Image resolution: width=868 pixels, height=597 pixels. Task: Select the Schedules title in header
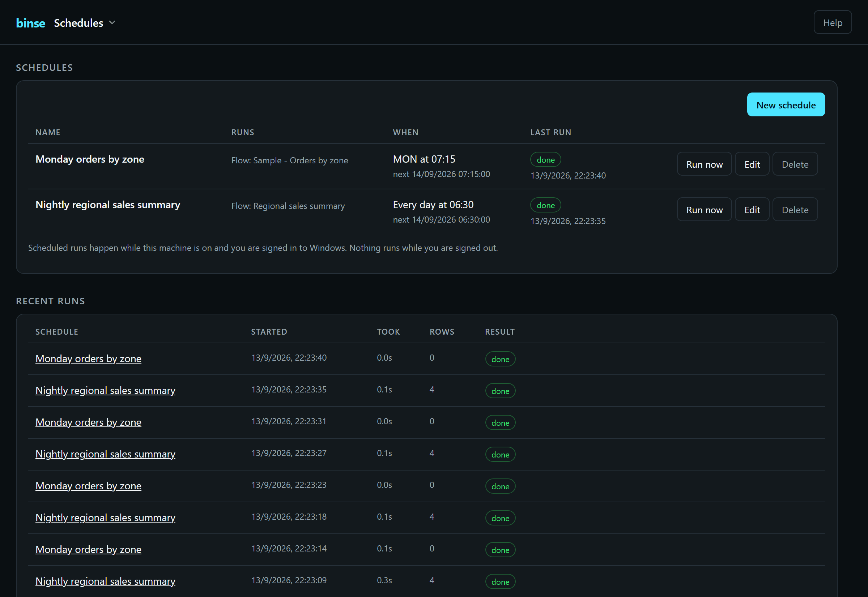78,23
